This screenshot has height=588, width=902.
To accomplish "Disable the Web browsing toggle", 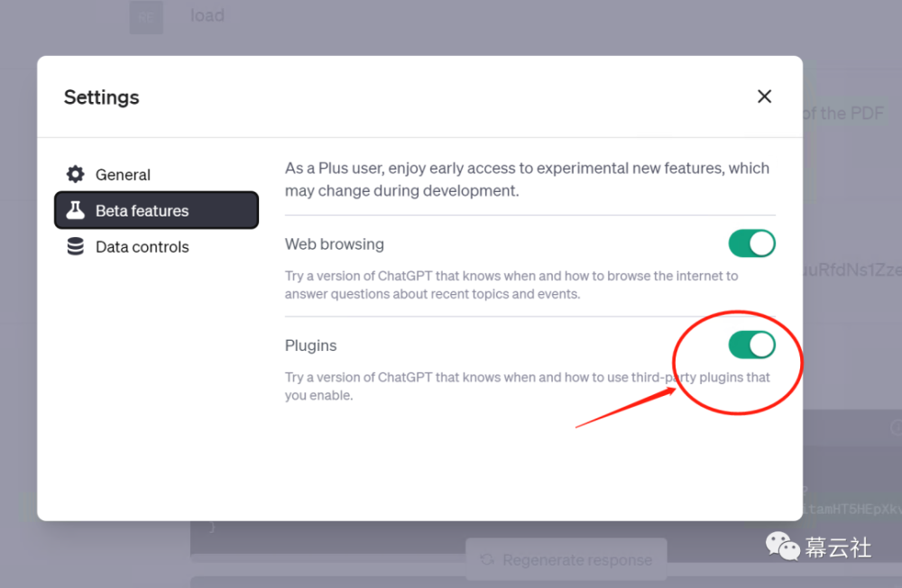I will tap(751, 243).
